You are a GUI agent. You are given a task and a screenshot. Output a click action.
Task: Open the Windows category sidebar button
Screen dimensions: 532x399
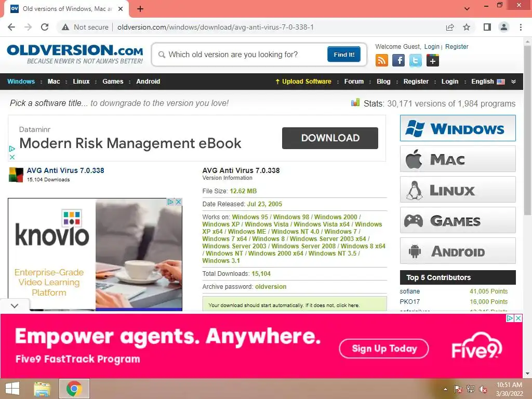click(458, 128)
